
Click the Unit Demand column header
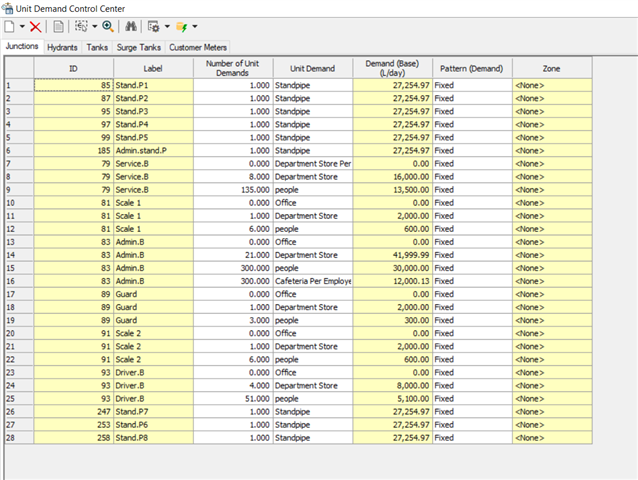(x=312, y=68)
